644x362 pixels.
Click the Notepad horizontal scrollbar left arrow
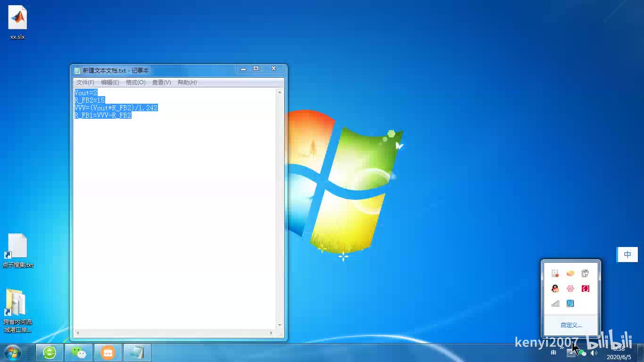[x=78, y=333]
